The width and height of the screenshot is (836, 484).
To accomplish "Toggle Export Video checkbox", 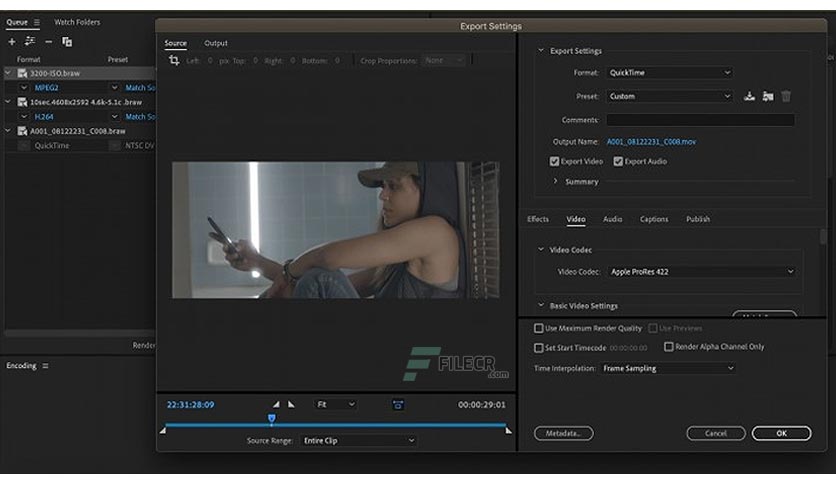I will [554, 162].
